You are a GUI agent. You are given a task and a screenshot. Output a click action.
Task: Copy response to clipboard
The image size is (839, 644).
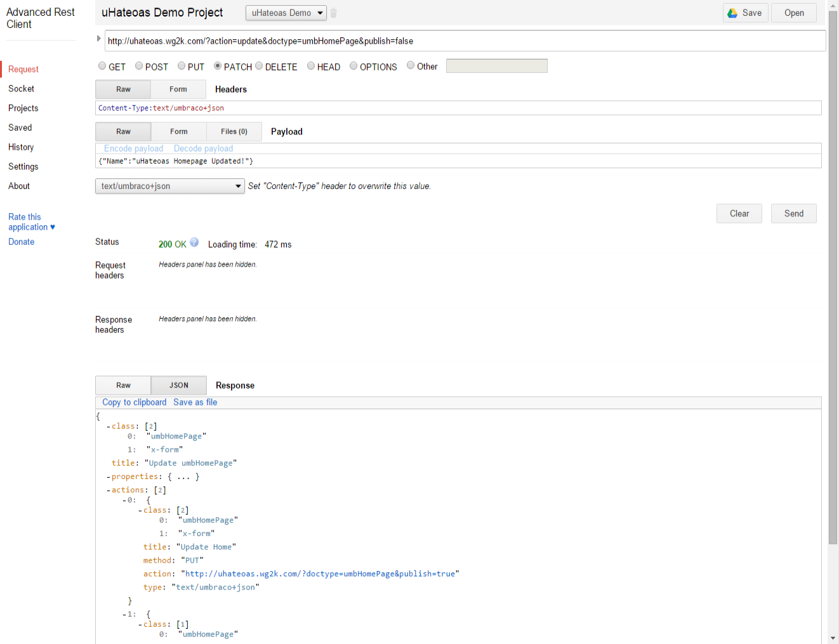click(x=135, y=402)
